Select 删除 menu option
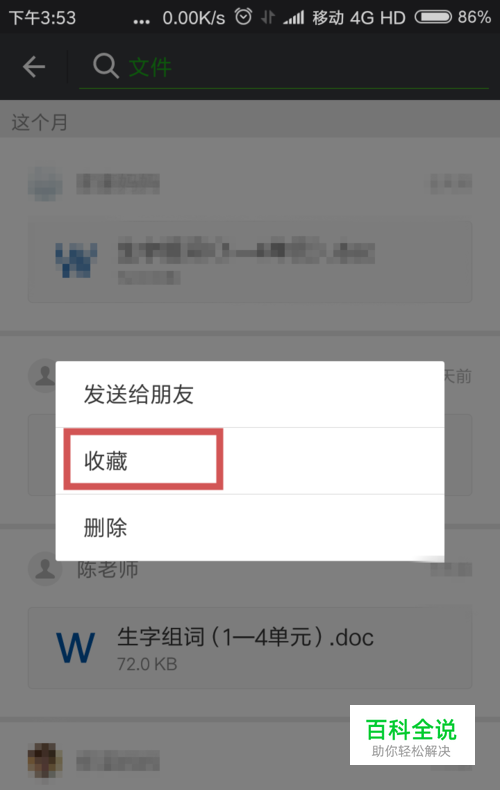500x790 pixels. coord(249,528)
